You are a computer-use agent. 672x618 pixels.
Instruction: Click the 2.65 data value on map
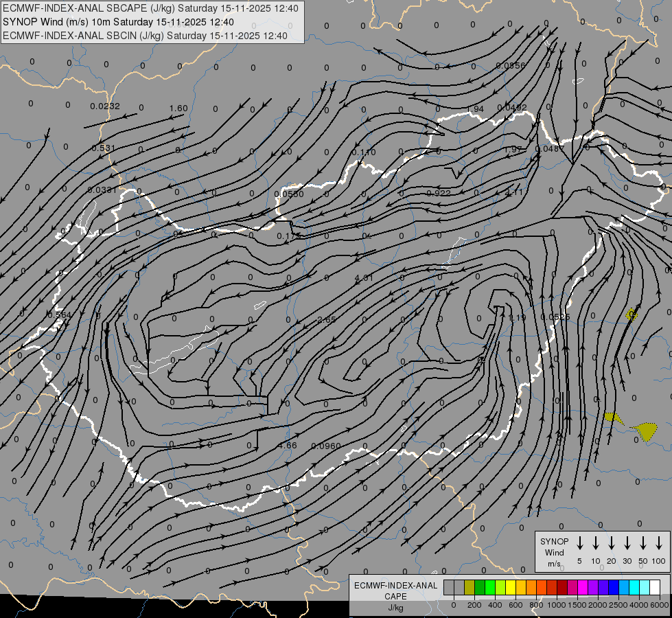tap(327, 320)
